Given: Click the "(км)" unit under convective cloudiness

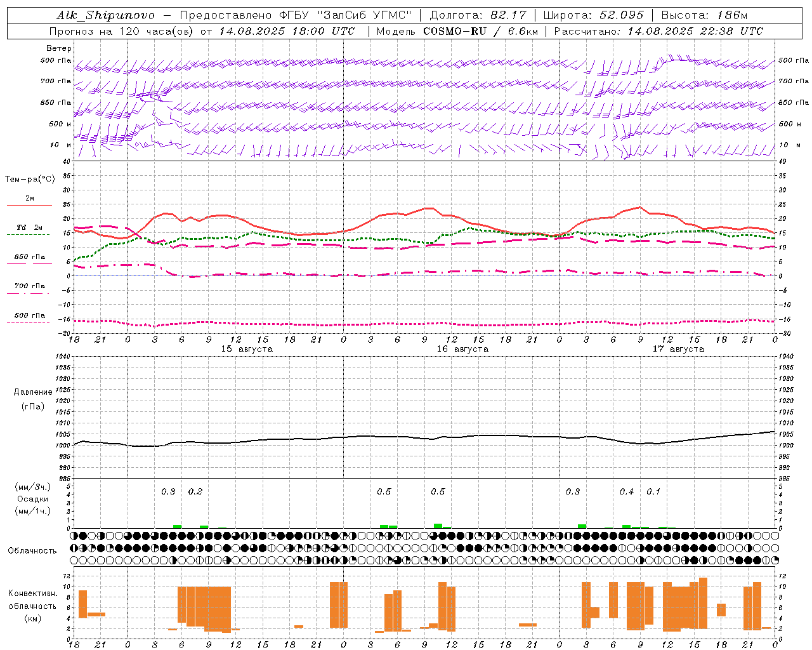Looking at the screenshot, I should click(x=33, y=618).
